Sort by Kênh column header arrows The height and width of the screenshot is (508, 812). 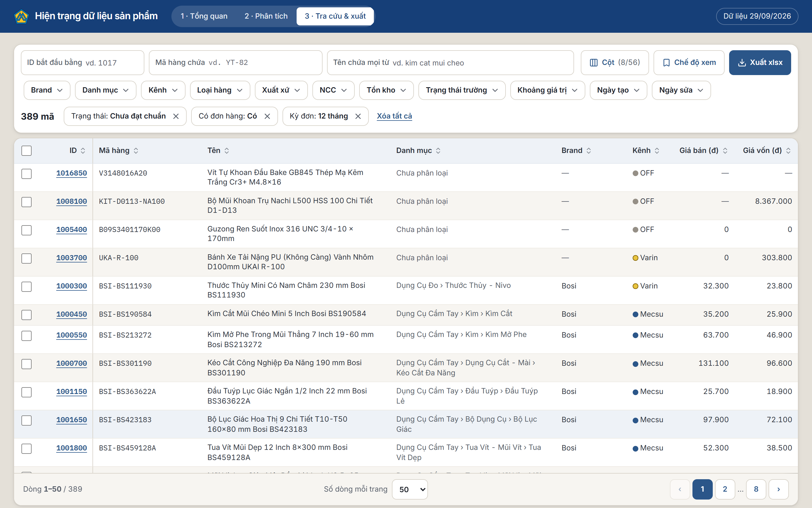tap(657, 150)
